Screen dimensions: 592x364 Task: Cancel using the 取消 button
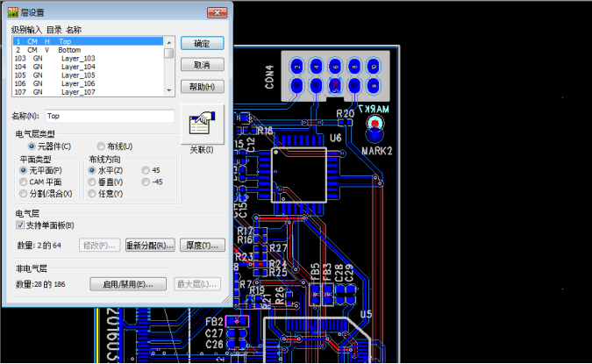coord(203,65)
